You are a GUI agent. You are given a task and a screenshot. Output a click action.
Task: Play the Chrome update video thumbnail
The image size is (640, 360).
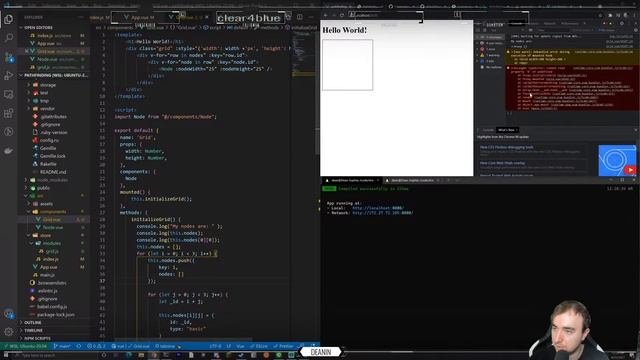(617, 160)
